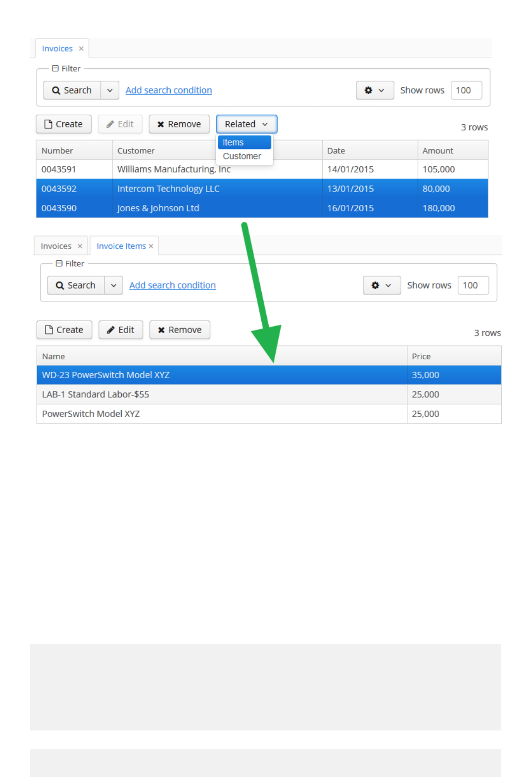The width and height of the screenshot is (532, 777).
Task: Choose Customer in Related menu
Action: [x=244, y=156]
